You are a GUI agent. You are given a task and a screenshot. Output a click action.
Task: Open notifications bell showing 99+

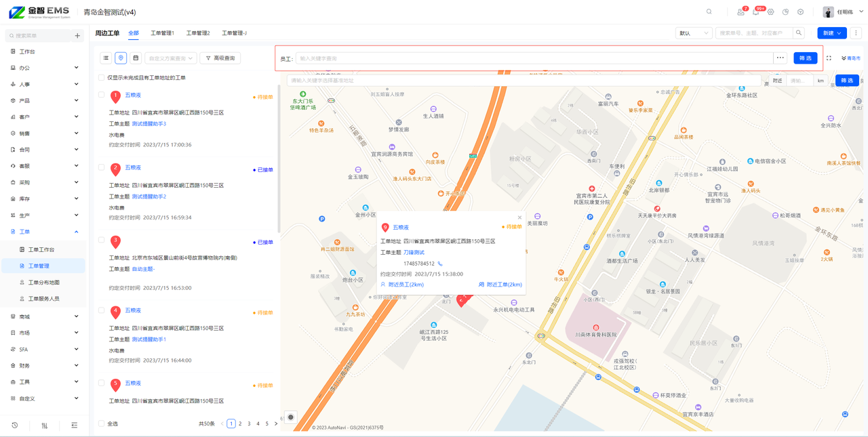click(x=755, y=12)
